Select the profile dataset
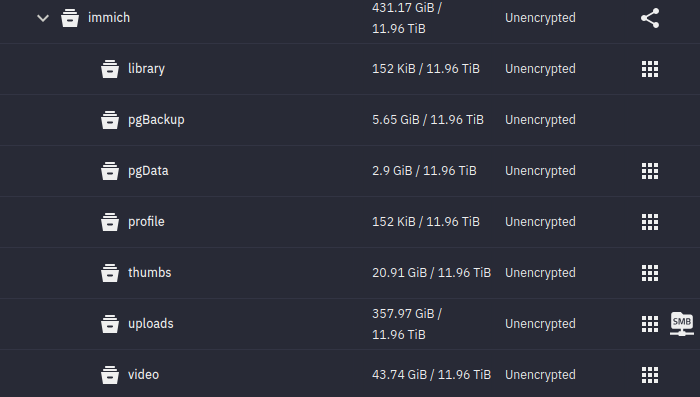Screen dimensions: 700x397 [x=146, y=221]
